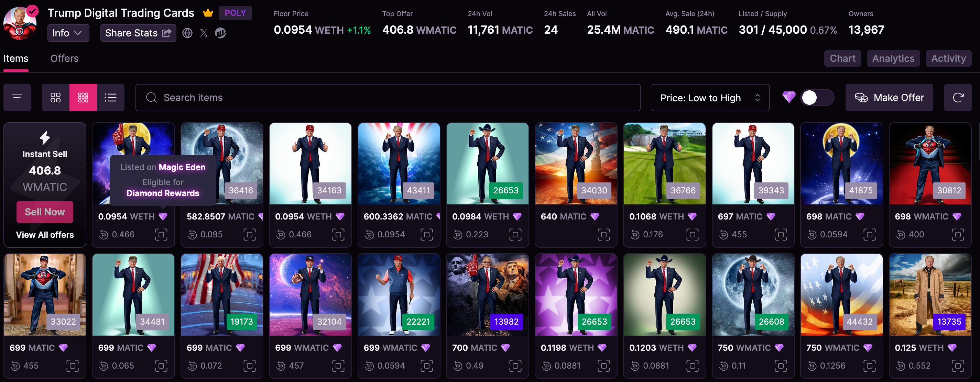Screen dimensions: 980x382
Task: Open the filter panel icon
Action: (17, 98)
